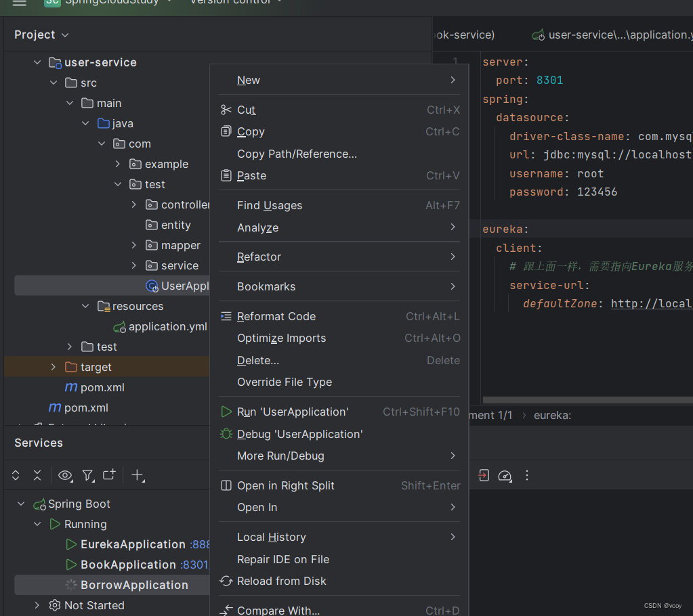Click the Reload from Disk icon
693x616 pixels.
pyautogui.click(x=226, y=581)
